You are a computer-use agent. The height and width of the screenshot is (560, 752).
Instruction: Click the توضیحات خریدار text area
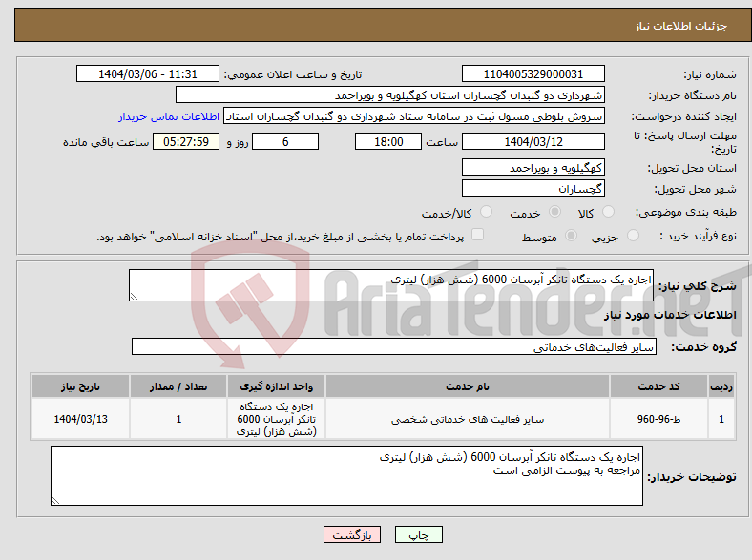pos(346,476)
